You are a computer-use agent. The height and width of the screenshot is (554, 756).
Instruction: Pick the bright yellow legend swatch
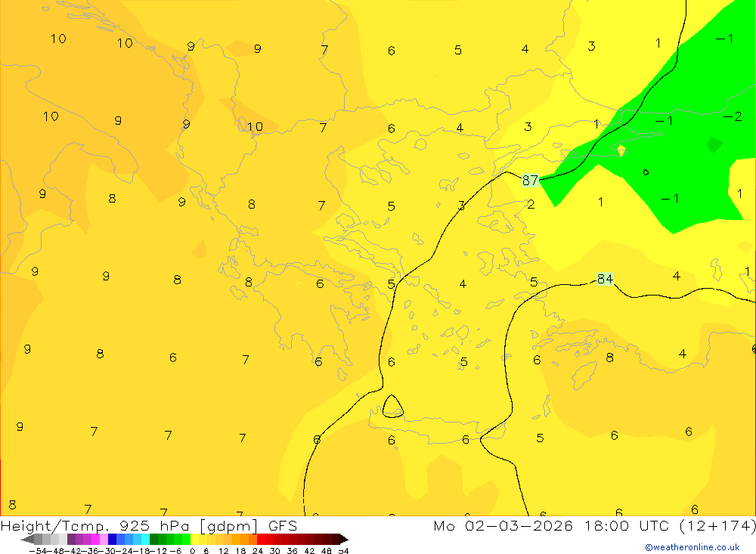click(195, 540)
